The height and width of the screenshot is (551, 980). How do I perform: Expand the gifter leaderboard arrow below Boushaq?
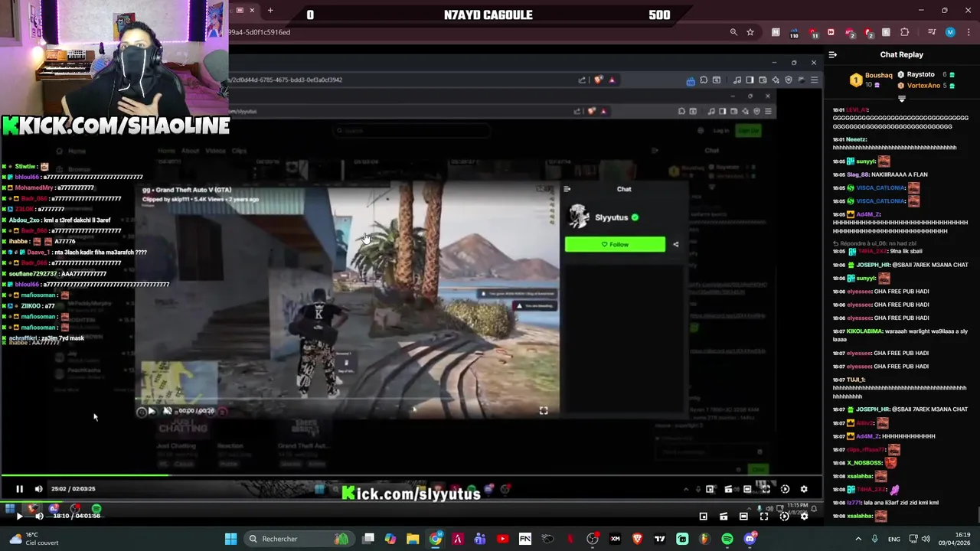pyautogui.click(x=901, y=99)
